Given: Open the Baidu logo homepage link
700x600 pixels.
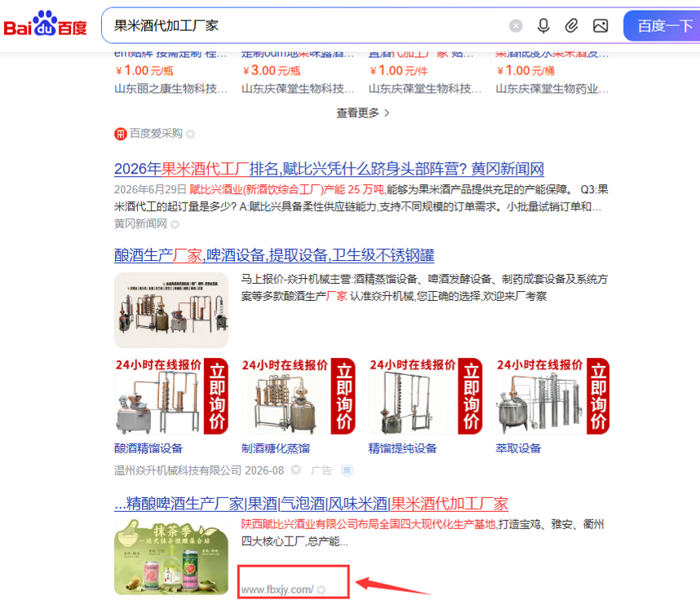Looking at the screenshot, I should [45, 24].
